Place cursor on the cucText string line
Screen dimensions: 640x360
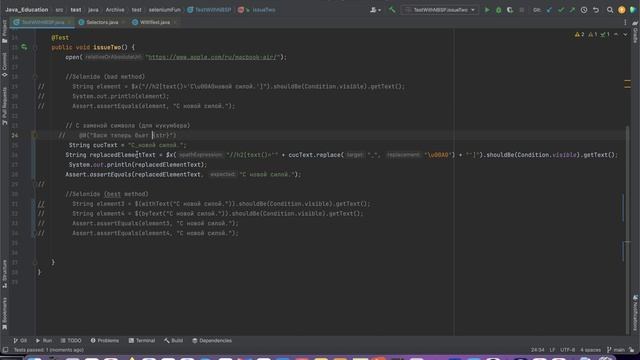coord(127,145)
